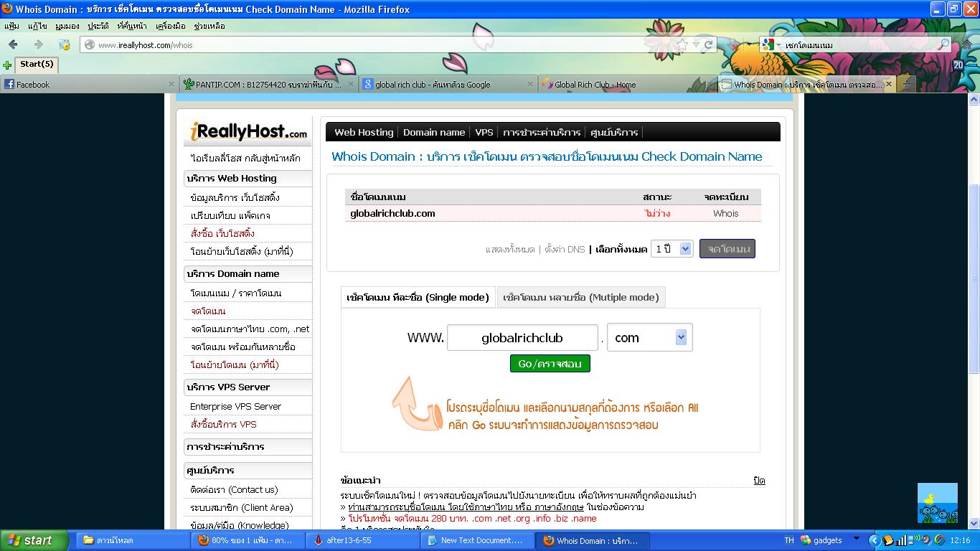Click the เลือกทั้งหมด select all link
Image resolution: width=980 pixels, height=551 pixels.
click(x=621, y=249)
